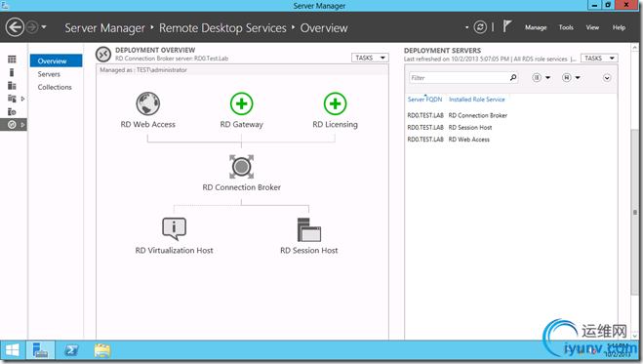Click Server Manager in the breadcrumb
The image size is (643, 364).
[x=105, y=28]
